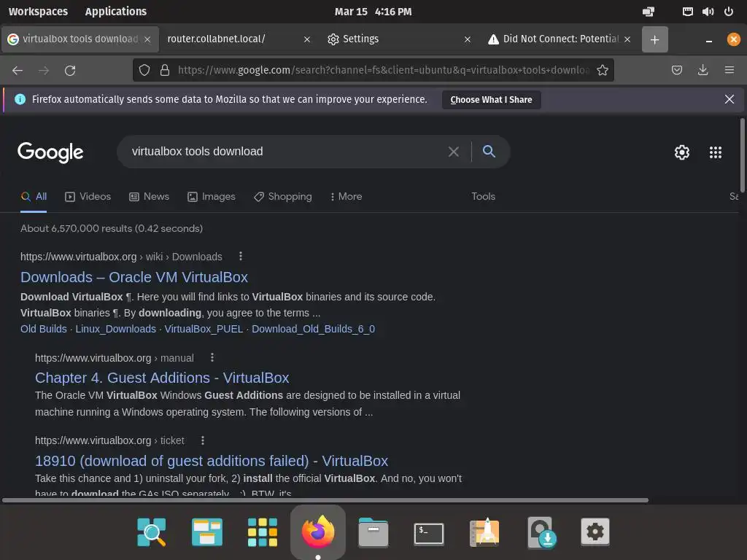Click the Firefox icon in dock
Image resolution: width=747 pixels, height=560 pixels.
pos(318,532)
